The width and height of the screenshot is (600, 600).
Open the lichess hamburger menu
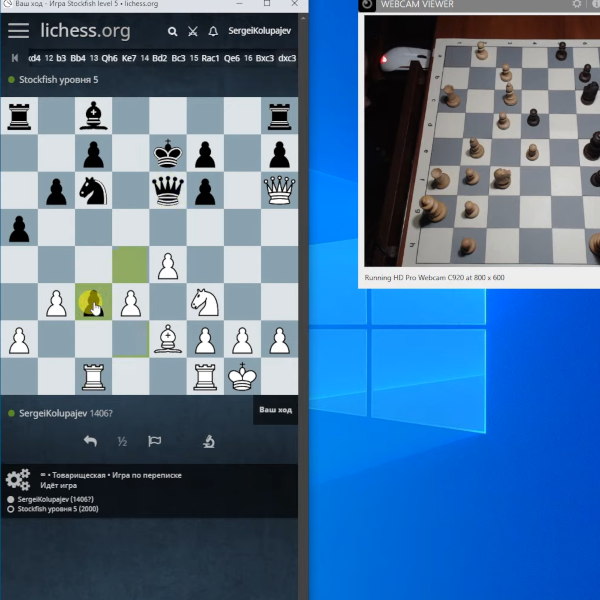click(x=18, y=30)
